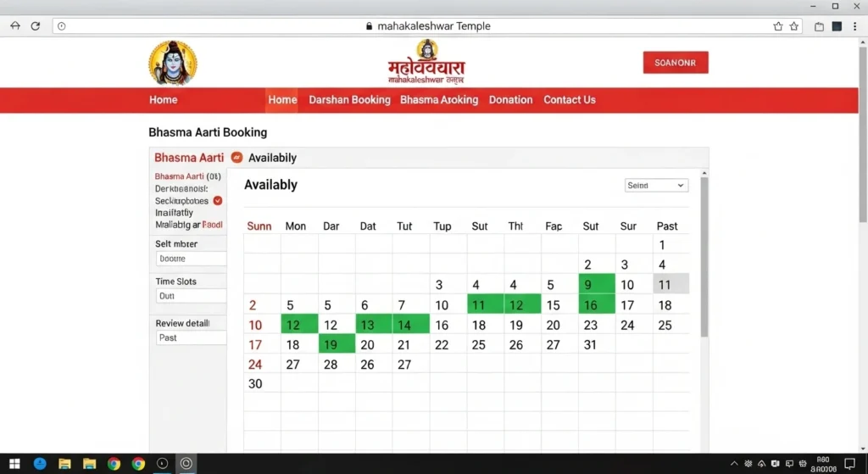Open Darshan Booking in navigation bar
The height and width of the screenshot is (474, 868).
point(349,100)
